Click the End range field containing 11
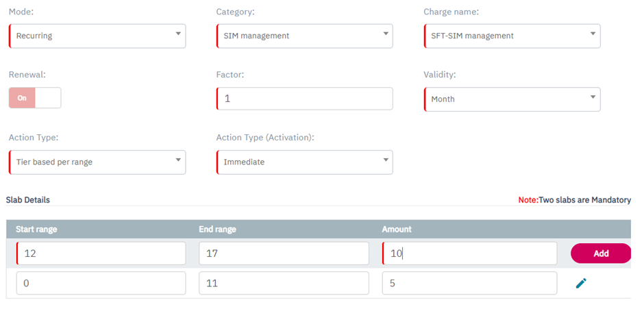 [284, 283]
